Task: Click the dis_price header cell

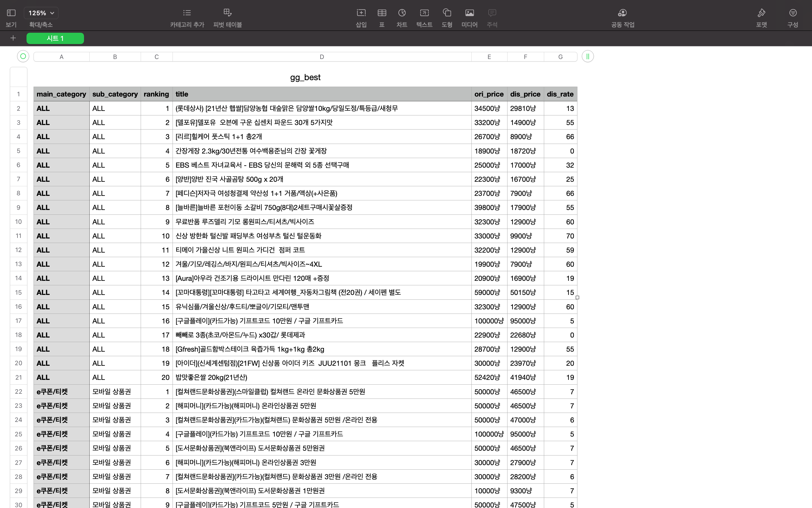Action: (x=526, y=94)
